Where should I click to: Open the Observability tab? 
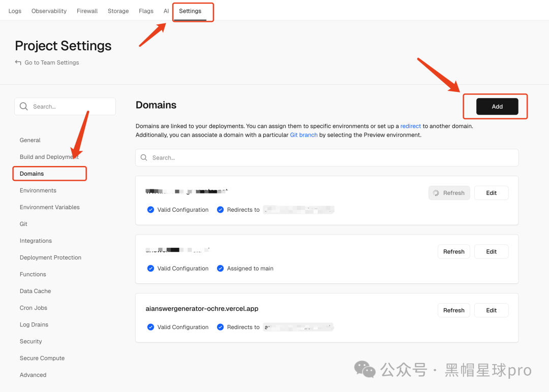click(x=49, y=11)
